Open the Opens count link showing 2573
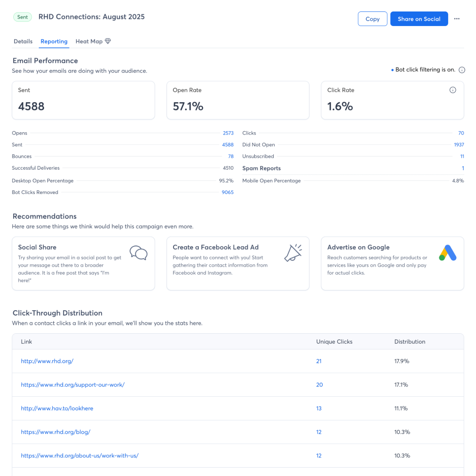 coord(228,133)
